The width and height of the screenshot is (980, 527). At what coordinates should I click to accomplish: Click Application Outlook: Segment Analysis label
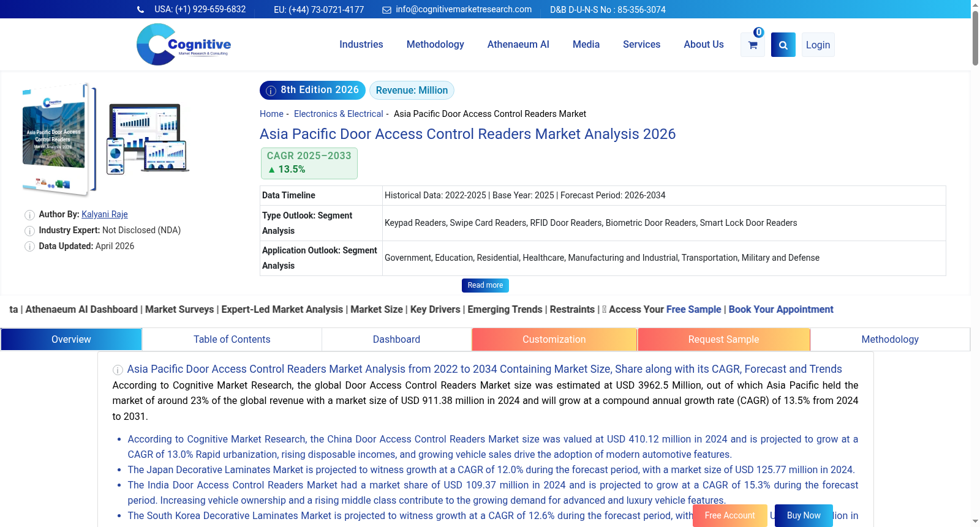[320, 258]
